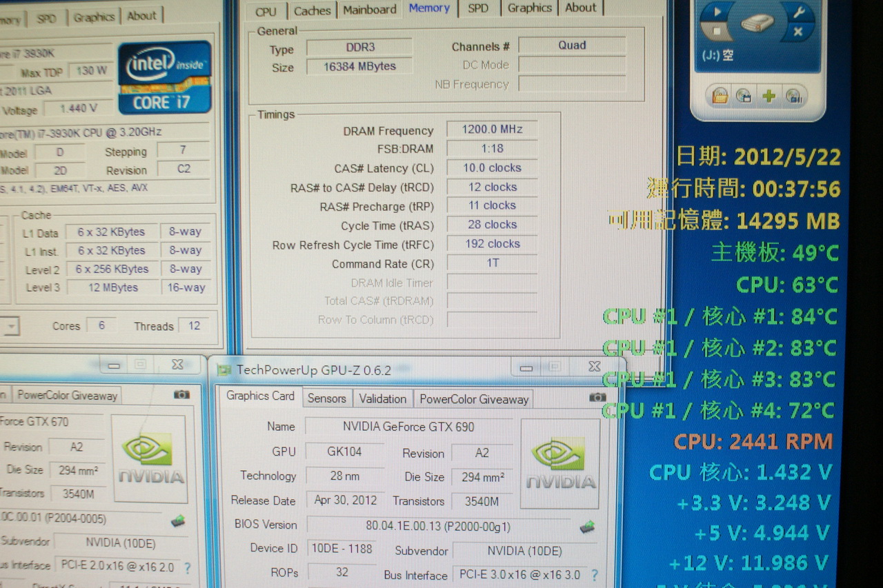The width and height of the screenshot is (883, 588).
Task: Click the Device ID 10DE - 1188 field
Action: point(342,549)
